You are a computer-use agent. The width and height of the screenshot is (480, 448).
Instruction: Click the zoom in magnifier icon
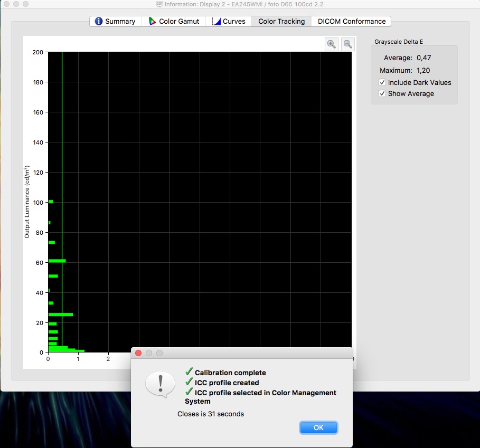(331, 44)
